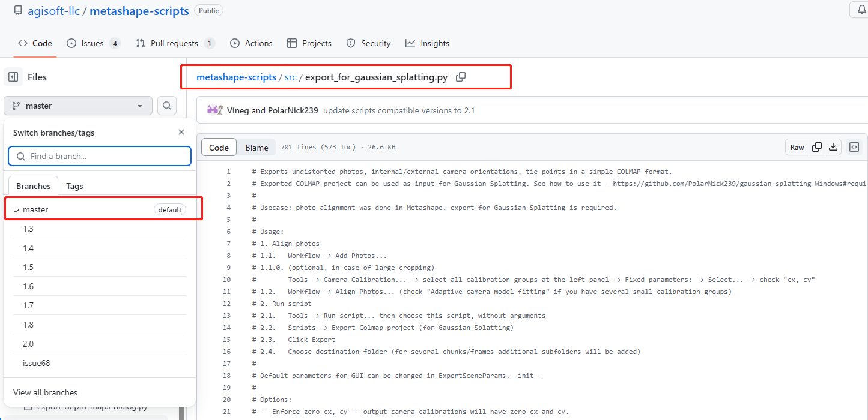Click the search files magnifier icon
Screen dimensions: 868x420
pyautogui.click(x=167, y=106)
